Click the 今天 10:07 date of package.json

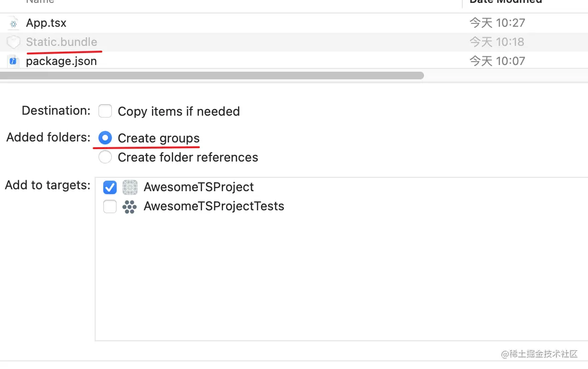[497, 61]
